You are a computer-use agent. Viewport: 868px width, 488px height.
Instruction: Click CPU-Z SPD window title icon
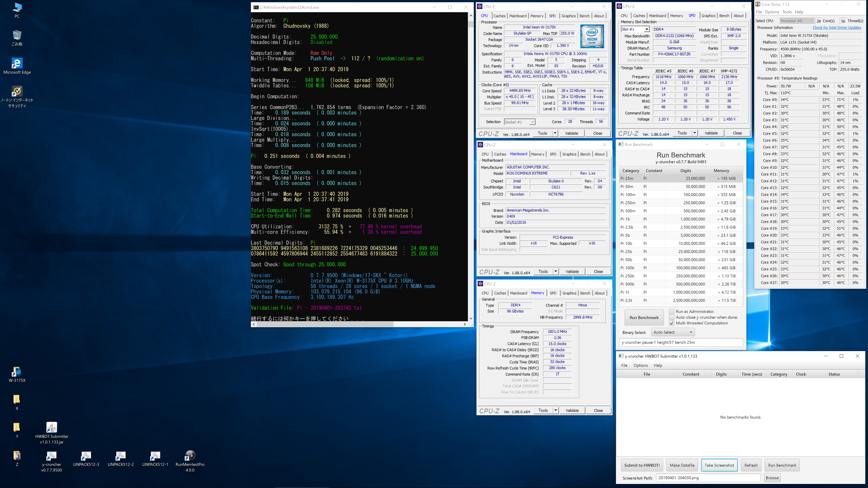pos(619,6)
